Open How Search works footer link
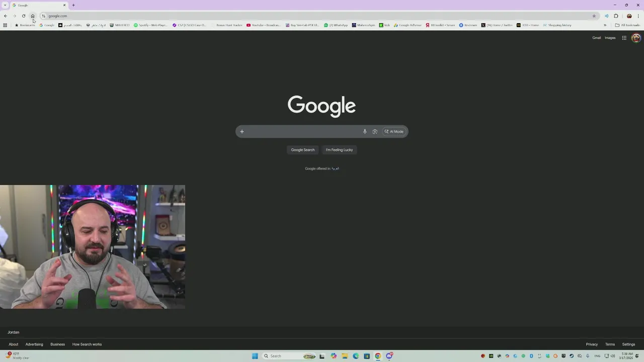This screenshot has height=362, width=644. [87, 344]
